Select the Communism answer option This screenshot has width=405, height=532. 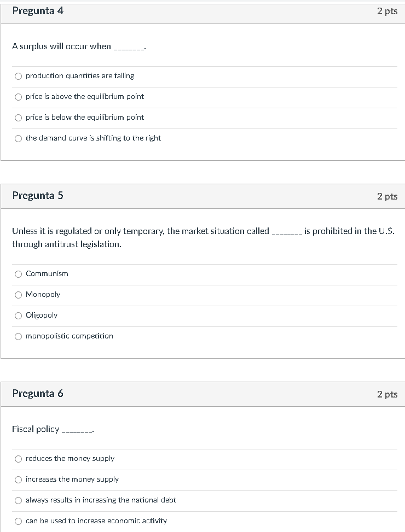[18, 274]
